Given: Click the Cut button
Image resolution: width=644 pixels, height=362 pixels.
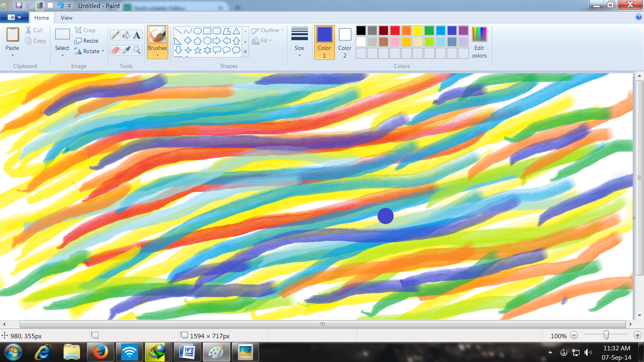Looking at the screenshot, I should [34, 30].
